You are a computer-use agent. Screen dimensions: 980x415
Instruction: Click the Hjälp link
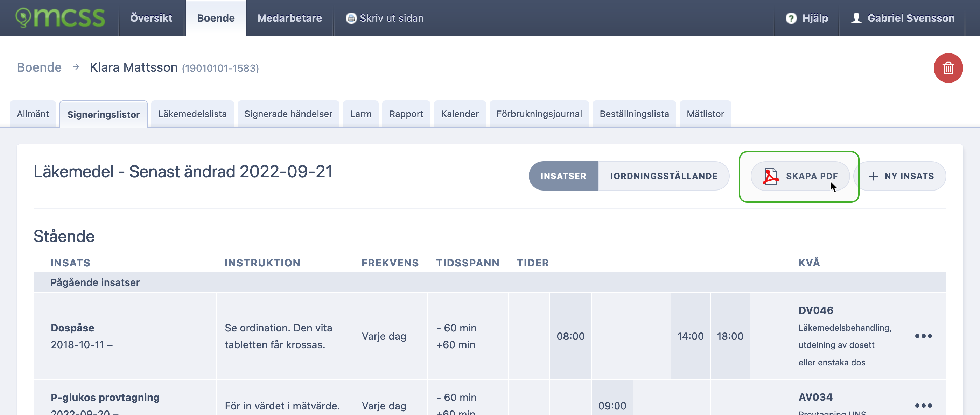click(806, 18)
